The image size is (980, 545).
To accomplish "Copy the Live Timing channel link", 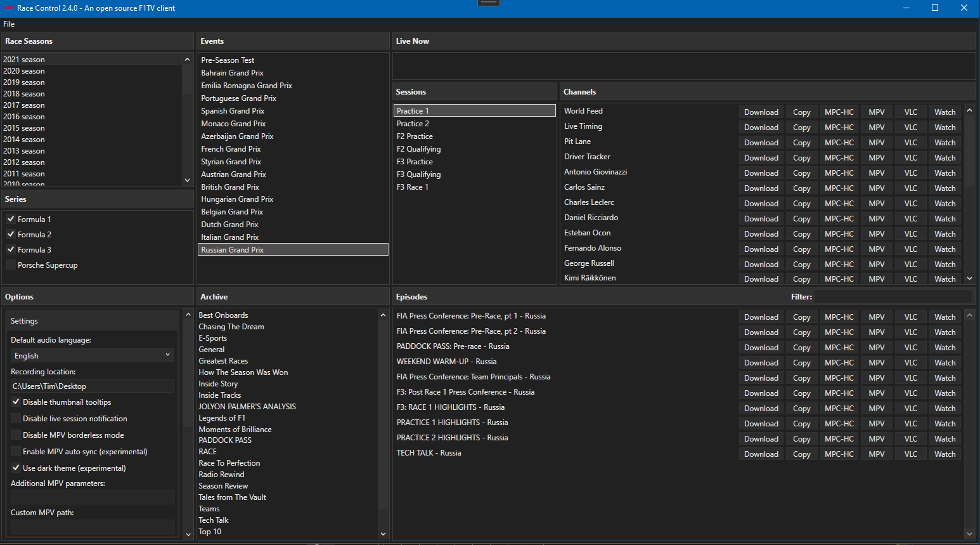I will click(x=802, y=127).
